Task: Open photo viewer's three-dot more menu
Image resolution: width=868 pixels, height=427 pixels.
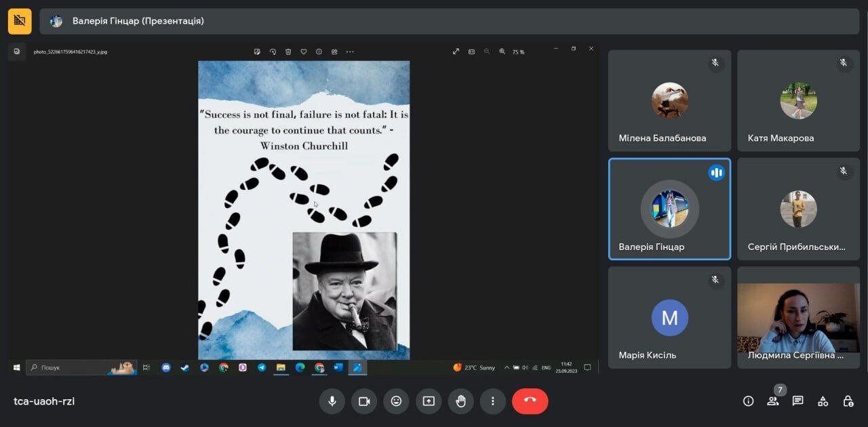Action: (x=350, y=52)
